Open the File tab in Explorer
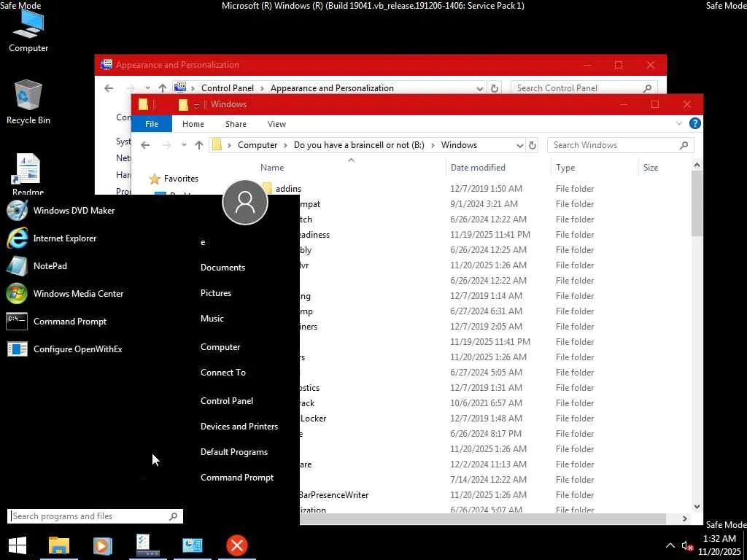Viewport: 747px width, 560px height. [152, 124]
